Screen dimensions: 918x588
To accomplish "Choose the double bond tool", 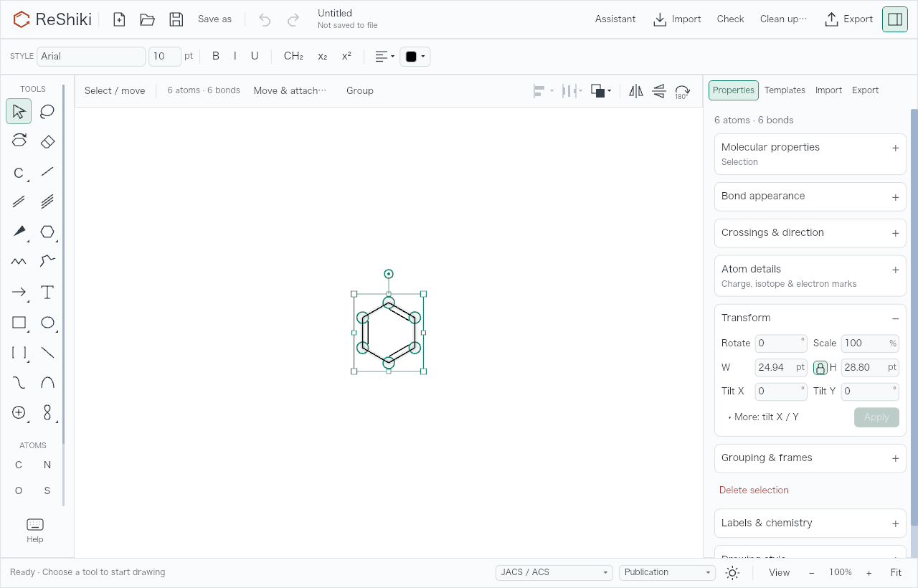I will point(19,201).
